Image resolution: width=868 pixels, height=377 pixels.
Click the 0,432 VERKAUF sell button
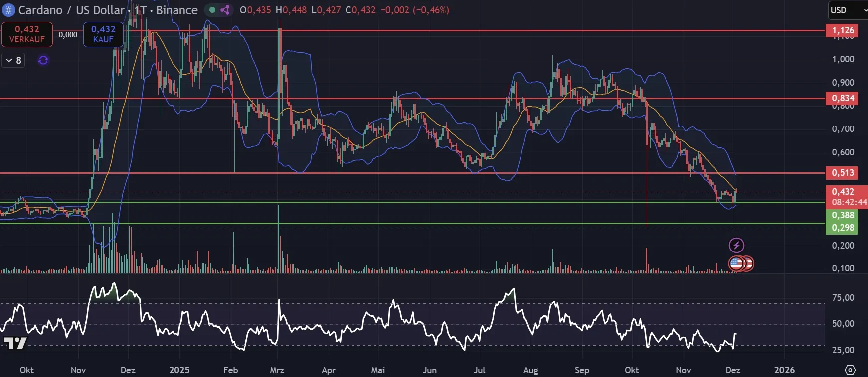27,34
